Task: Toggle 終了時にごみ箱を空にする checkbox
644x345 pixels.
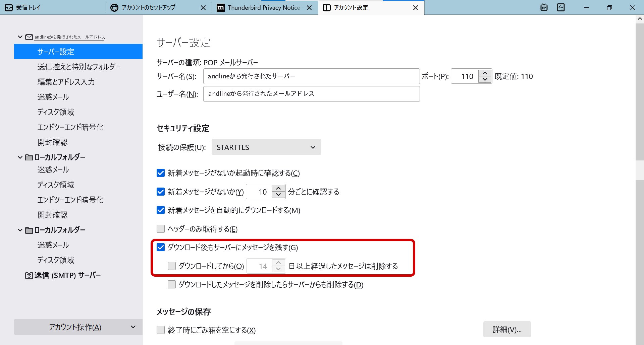Action: [x=161, y=330]
